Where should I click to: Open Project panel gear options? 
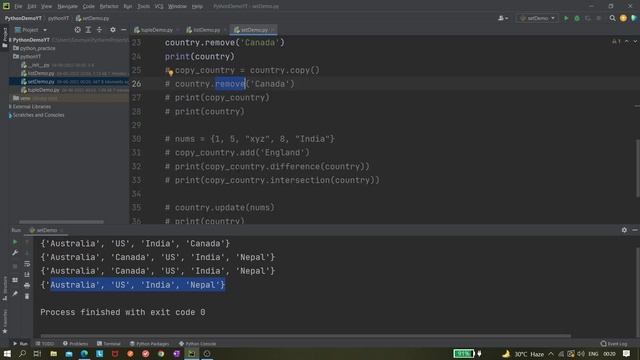coord(113,30)
